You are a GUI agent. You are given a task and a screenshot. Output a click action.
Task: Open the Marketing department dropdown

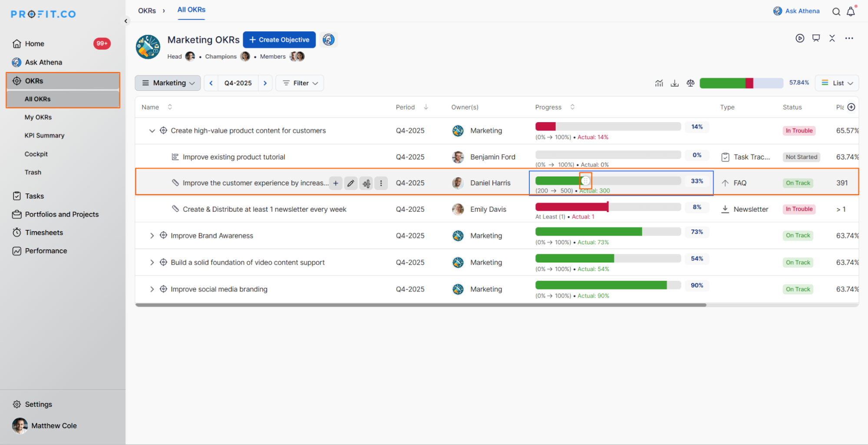point(168,83)
